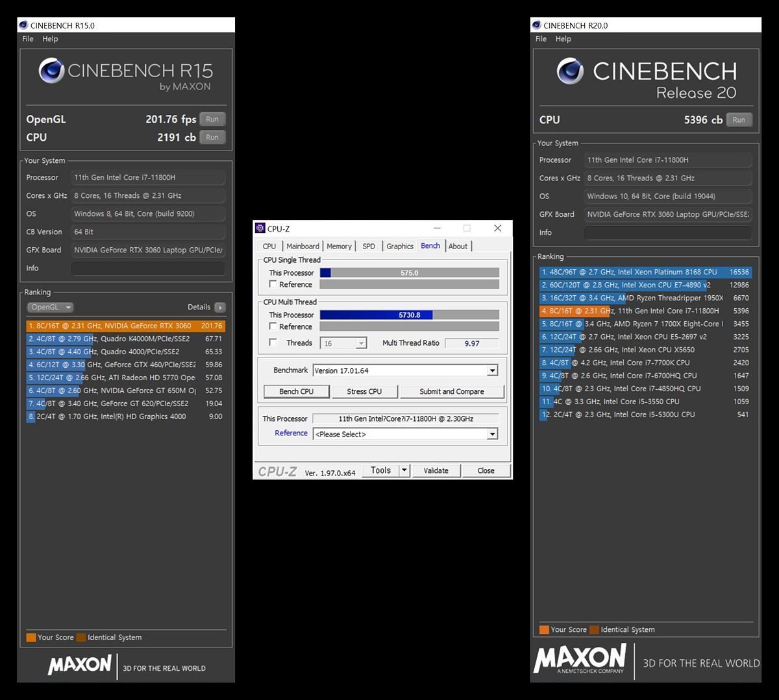Viewport: 779px width, 700px height.
Task: Select R20 ranking row Xeon CPU E5-2697 v2
Action: [645, 337]
